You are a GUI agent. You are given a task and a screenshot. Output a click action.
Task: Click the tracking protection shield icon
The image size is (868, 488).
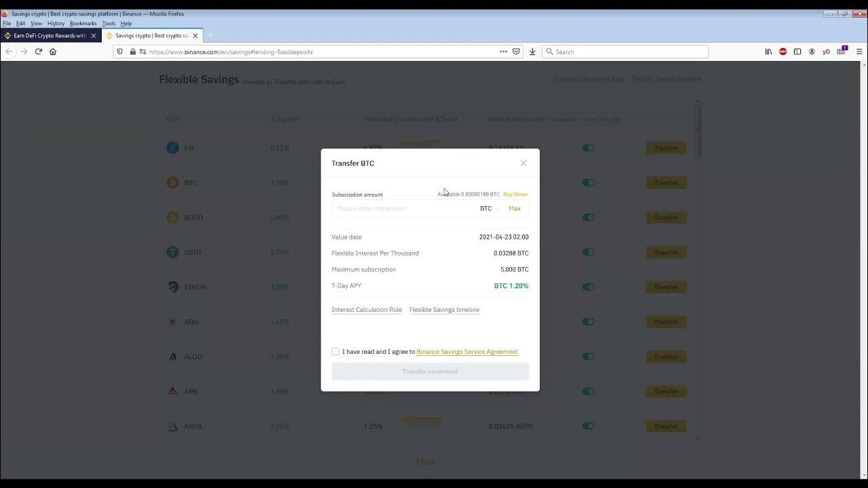120,52
